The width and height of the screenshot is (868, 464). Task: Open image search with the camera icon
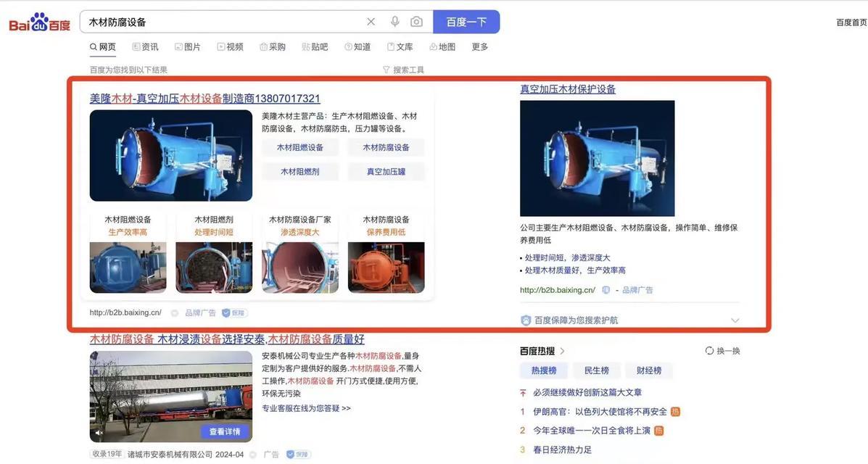(416, 22)
